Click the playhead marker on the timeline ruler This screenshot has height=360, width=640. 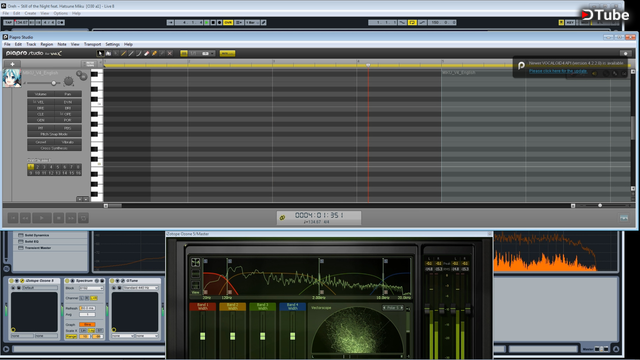pos(368,65)
